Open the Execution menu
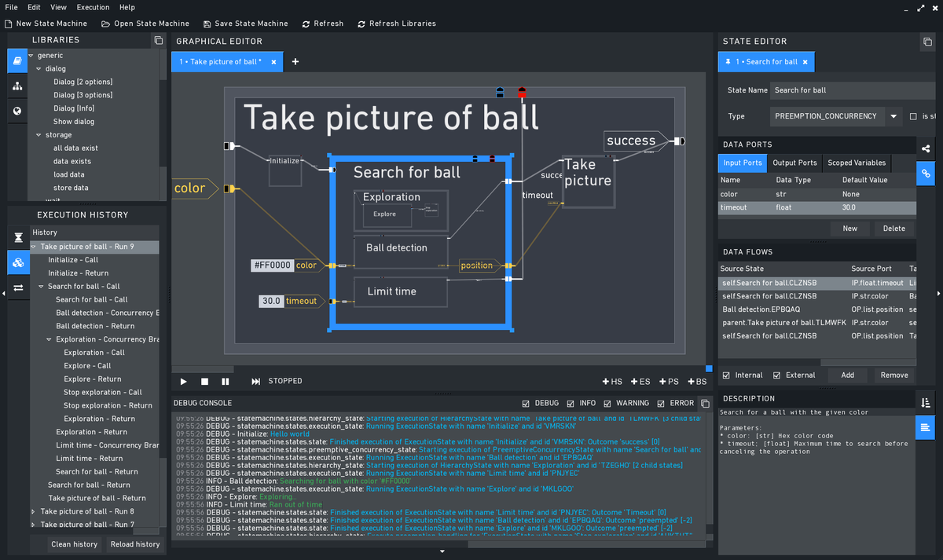 [x=93, y=7]
